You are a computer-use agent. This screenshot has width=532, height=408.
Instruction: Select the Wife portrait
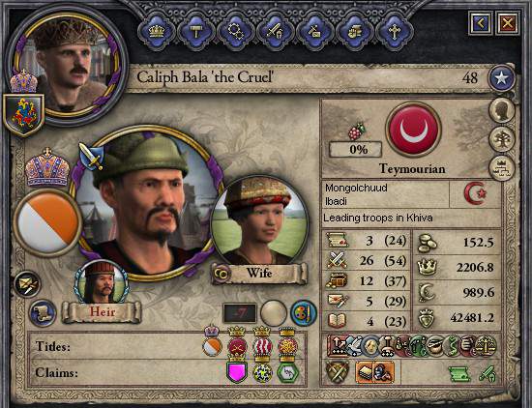coord(259,220)
